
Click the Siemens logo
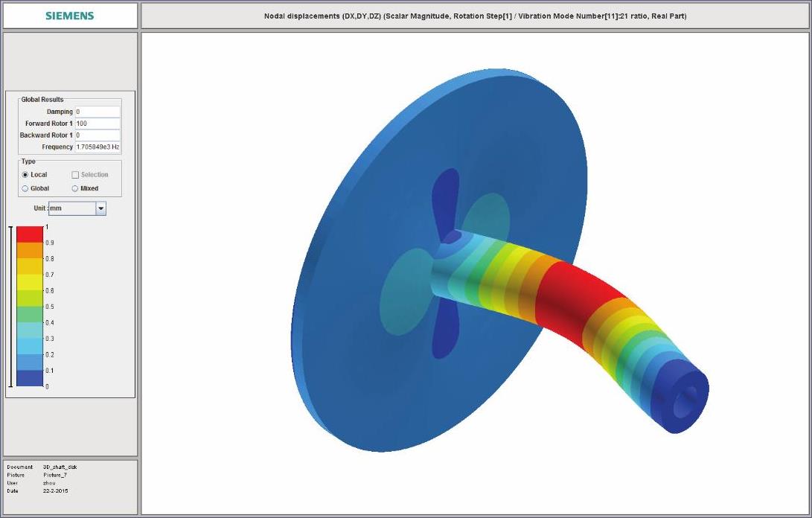click(x=70, y=16)
